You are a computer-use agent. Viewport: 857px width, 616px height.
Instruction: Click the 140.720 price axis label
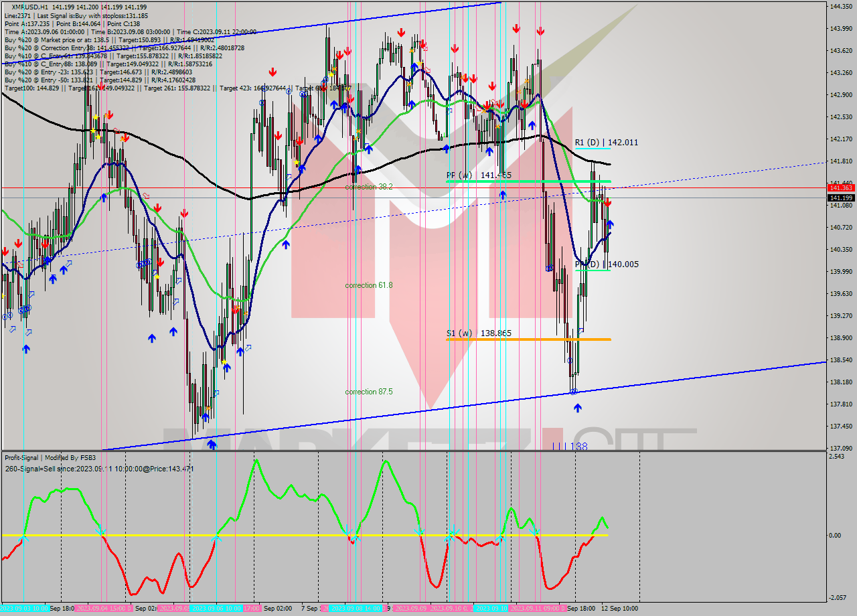(x=840, y=228)
